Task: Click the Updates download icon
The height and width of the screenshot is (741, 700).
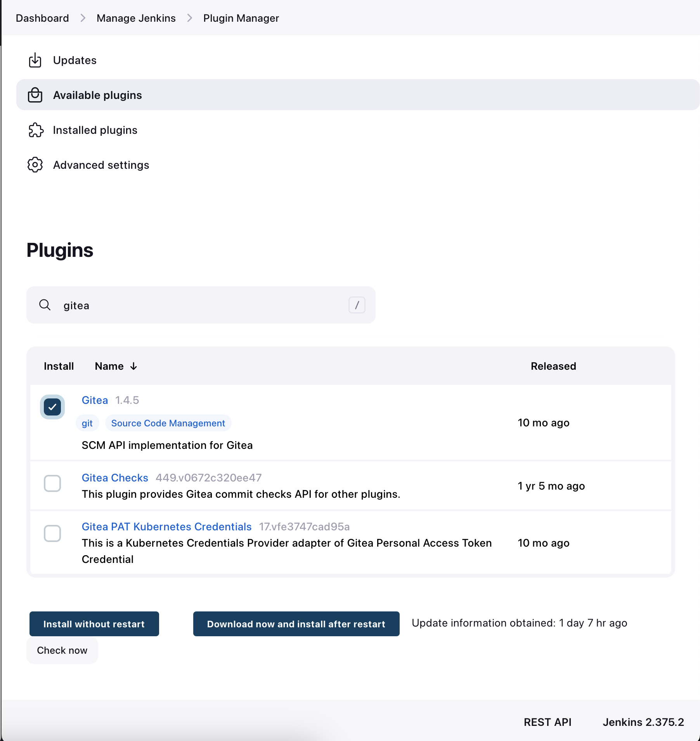Action: point(35,60)
